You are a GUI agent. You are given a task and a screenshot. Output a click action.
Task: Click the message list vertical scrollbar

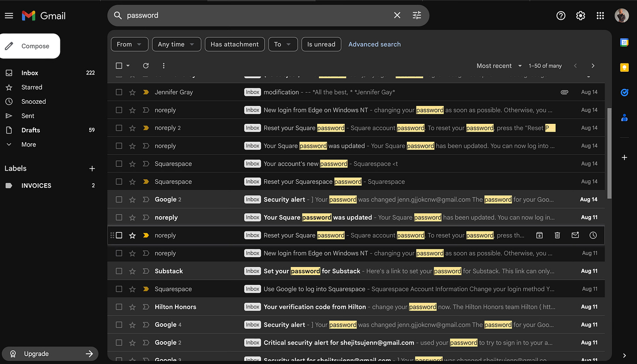pos(609,153)
